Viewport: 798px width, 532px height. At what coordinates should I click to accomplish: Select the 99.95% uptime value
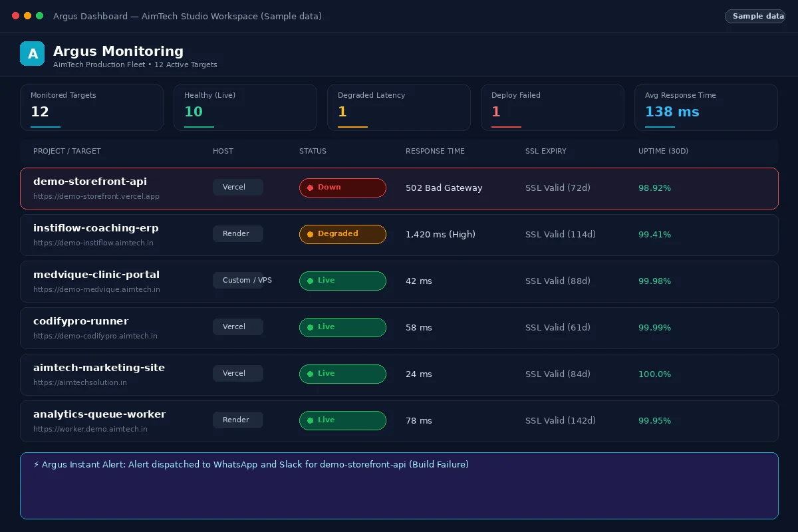pyautogui.click(x=654, y=421)
